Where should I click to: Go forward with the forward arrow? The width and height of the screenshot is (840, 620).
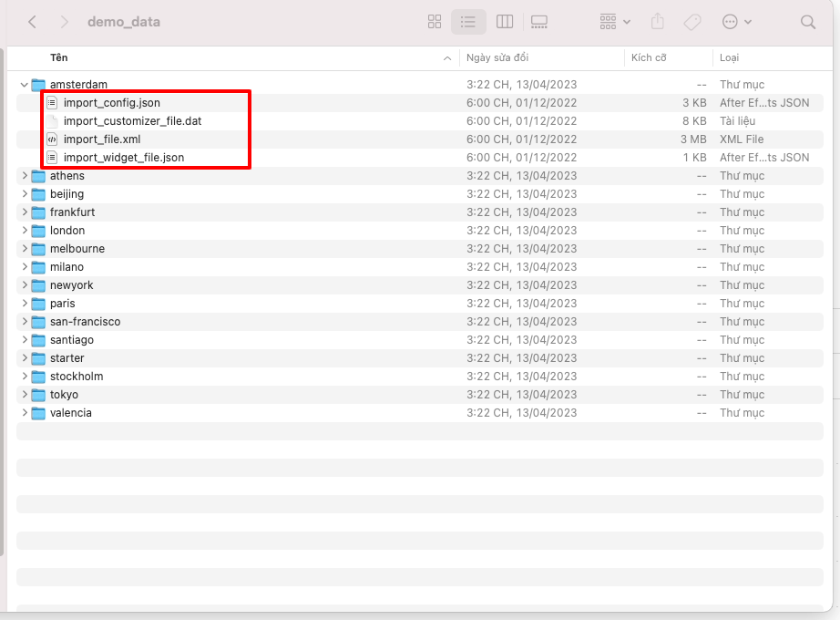pyautogui.click(x=65, y=22)
